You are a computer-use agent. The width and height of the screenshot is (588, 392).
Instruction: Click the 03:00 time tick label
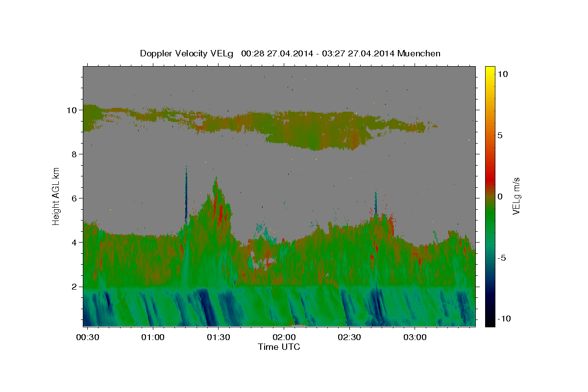(x=415, y=338)
